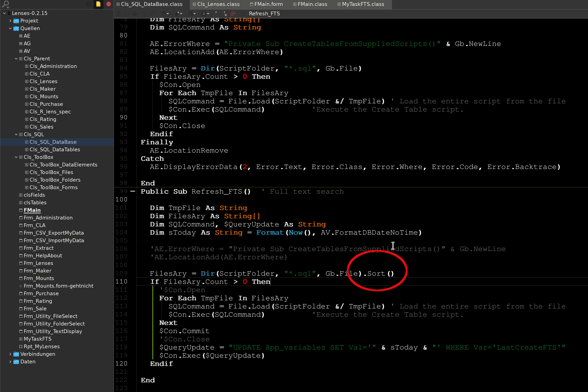The height and width of the screenshot is (392, 588).
Task: Toggle the yellow file view icon
Action: (98, 4)
